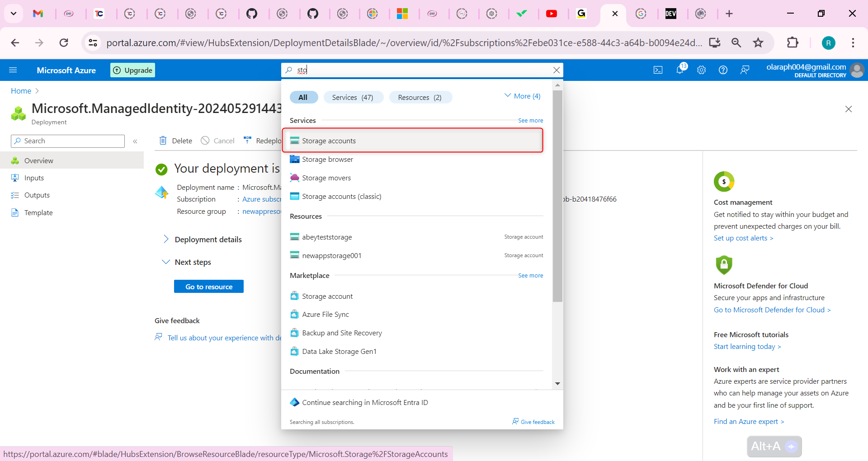Click the Go to resource button
This screenshot has width=868, height=461.
(x=209, y=287)
